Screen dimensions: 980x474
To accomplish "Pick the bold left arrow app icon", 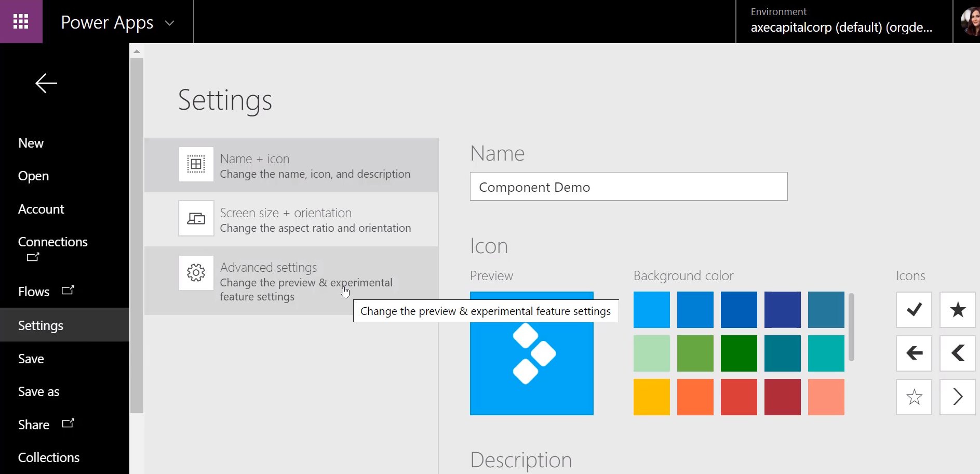I will pyautogui.click(x=914, y=353).
